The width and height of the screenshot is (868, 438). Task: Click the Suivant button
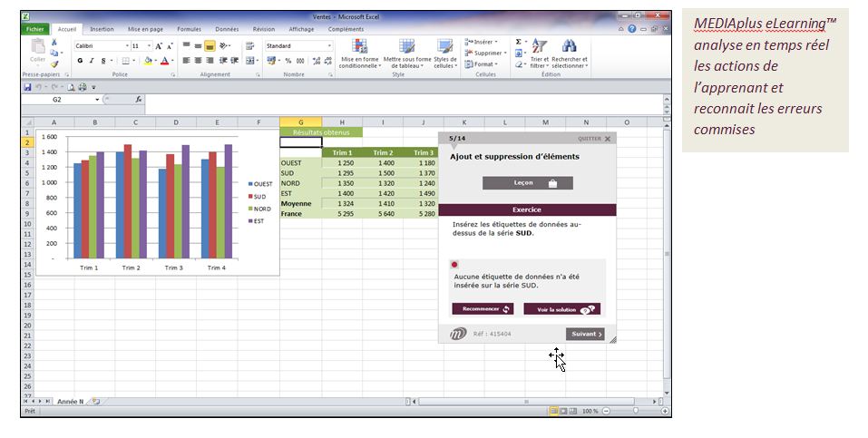585,334
